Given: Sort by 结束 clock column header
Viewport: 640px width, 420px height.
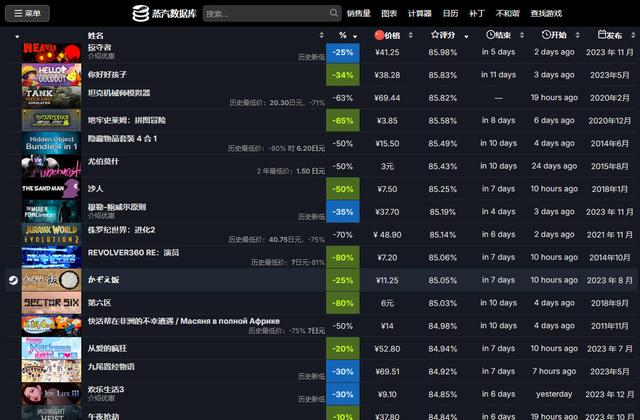Looking at the screenshot, I should 498,35.
